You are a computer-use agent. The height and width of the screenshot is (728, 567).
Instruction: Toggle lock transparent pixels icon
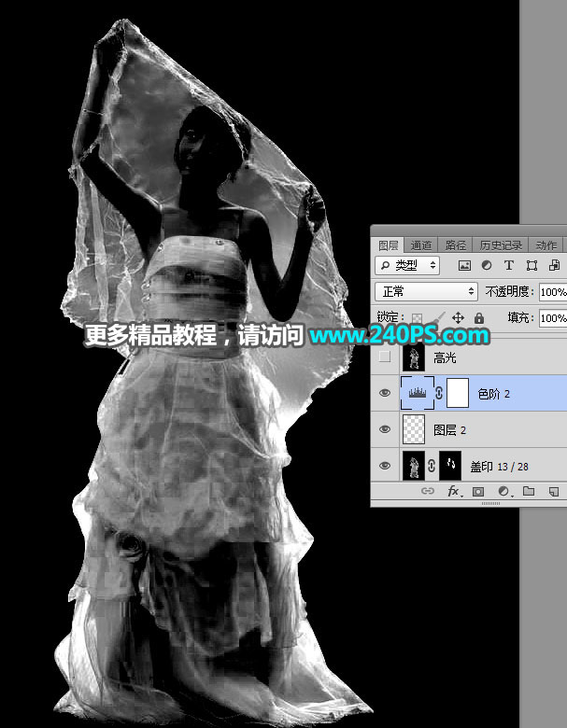418,318
